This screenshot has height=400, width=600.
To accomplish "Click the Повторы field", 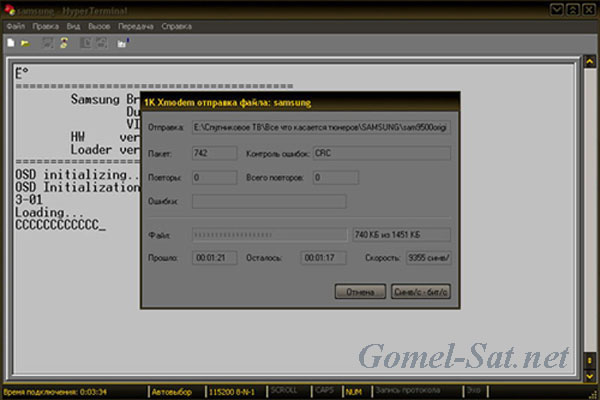I will pyautogui.click(x=214, y=178).
